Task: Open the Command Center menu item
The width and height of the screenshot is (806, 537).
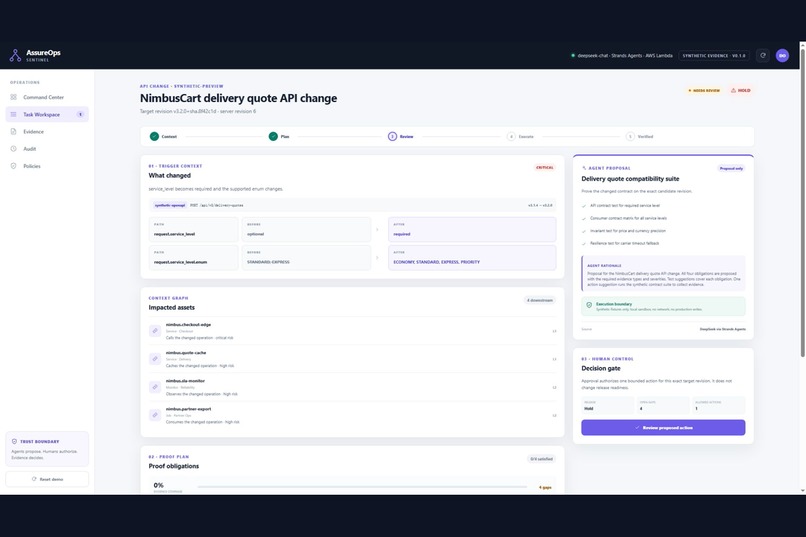Action: (x=47, y=97)
